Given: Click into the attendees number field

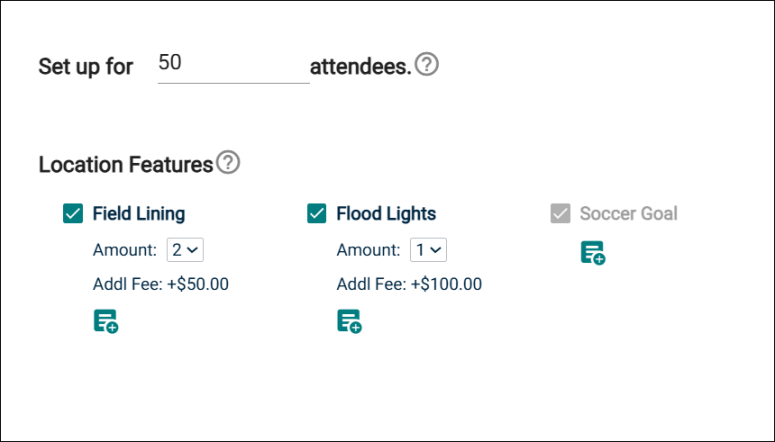Looking at the screenshot, I should pos(233,66).
